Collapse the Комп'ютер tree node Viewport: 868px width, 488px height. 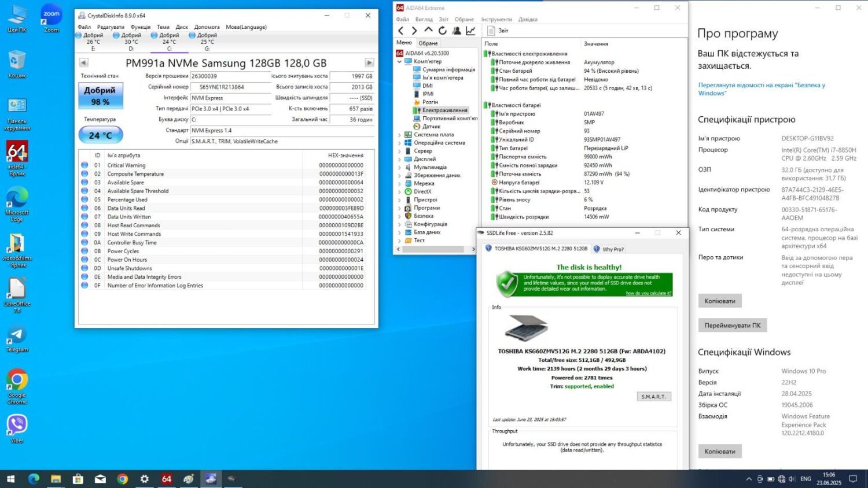click(399, 61)
